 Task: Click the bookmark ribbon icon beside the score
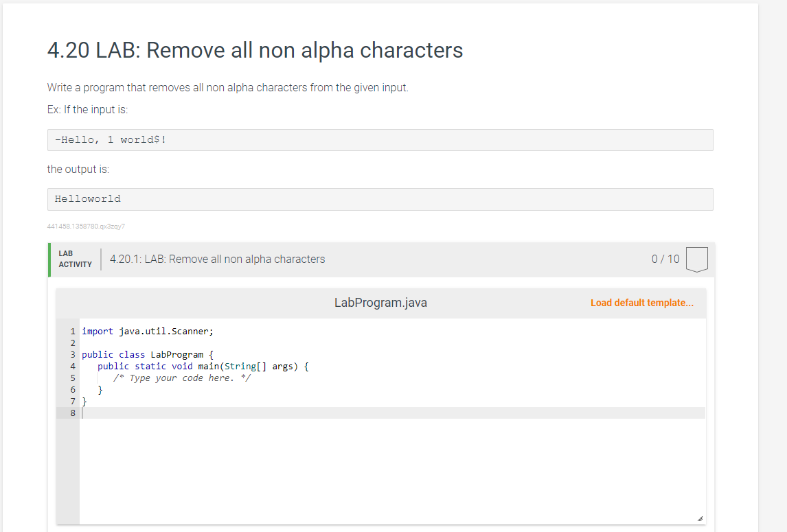pos(696,259)
